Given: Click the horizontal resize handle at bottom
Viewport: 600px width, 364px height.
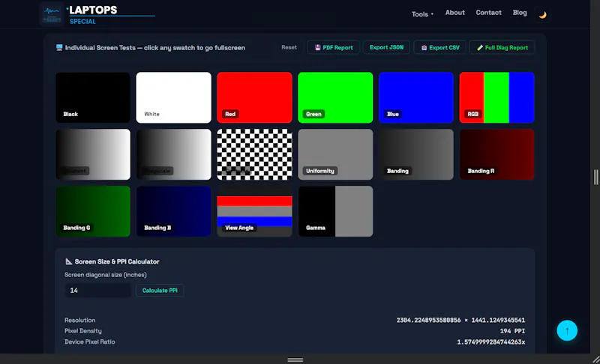Looking at the screenshot, I should coord(295,360).
